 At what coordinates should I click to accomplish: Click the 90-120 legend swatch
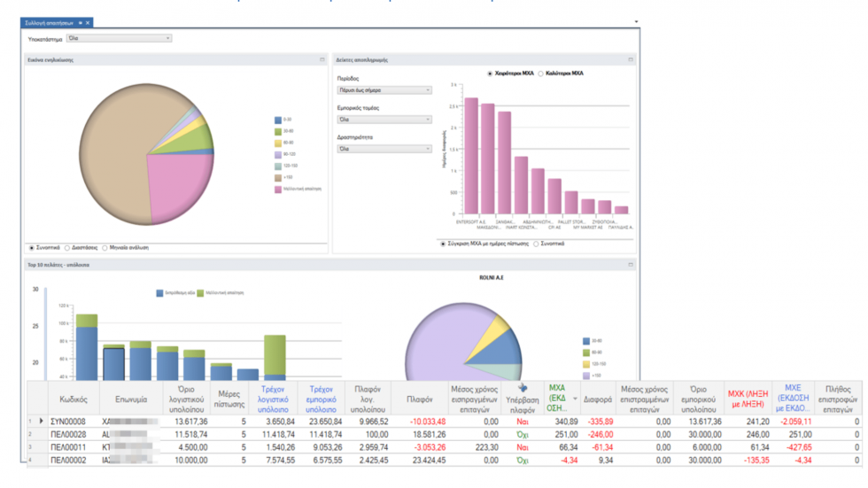(278, 155)
